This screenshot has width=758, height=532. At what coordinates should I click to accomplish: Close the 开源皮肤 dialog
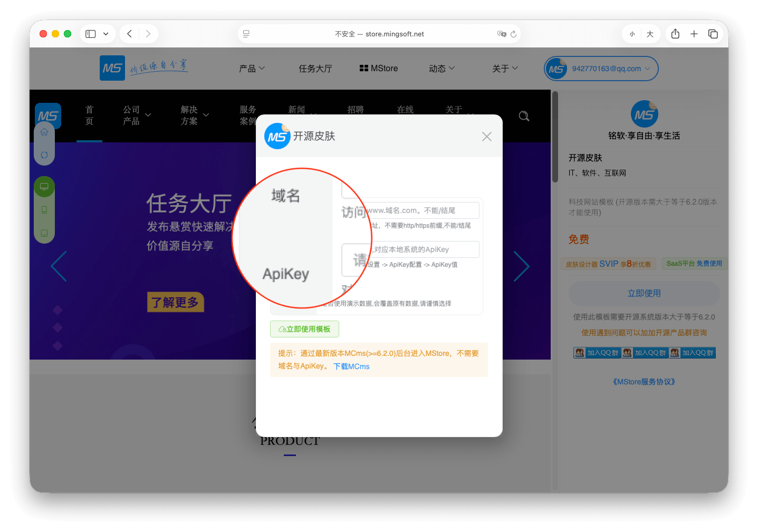click(x=486, y=137)
